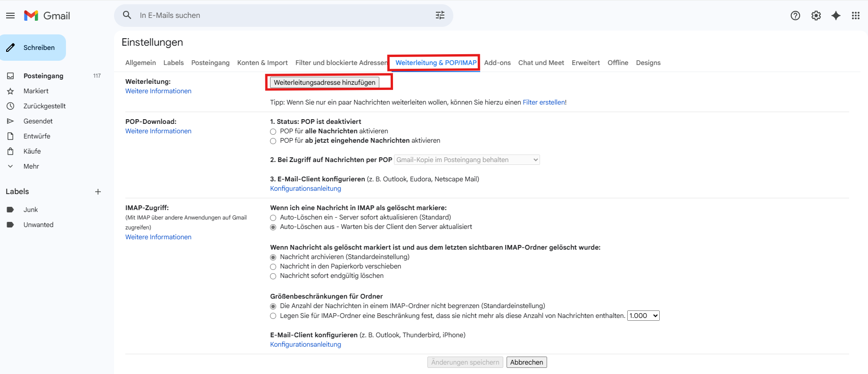Open the Gmail-Kopie im Posteingang dropdown

[467, 160]
